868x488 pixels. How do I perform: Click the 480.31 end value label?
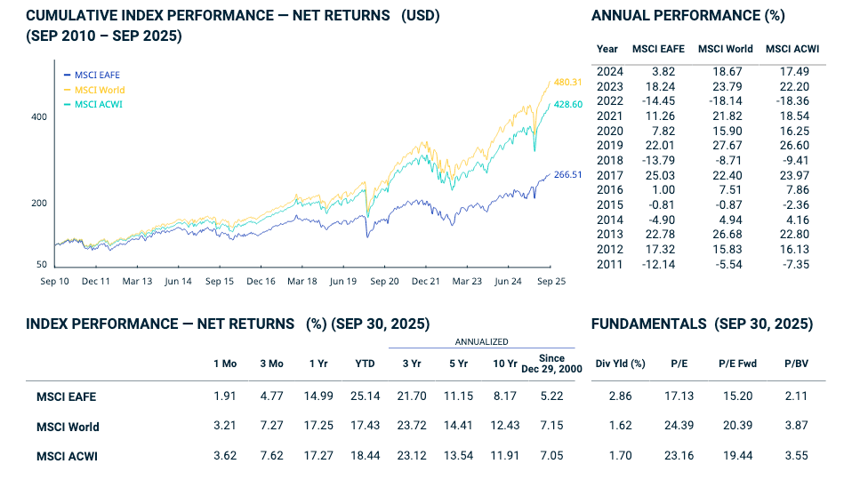pos(567,82)
